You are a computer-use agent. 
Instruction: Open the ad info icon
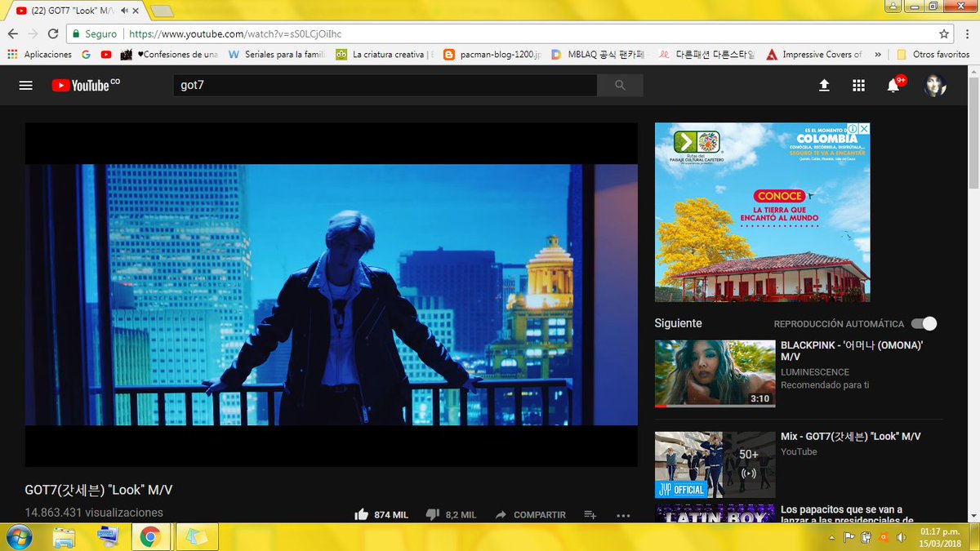[852, 129]
